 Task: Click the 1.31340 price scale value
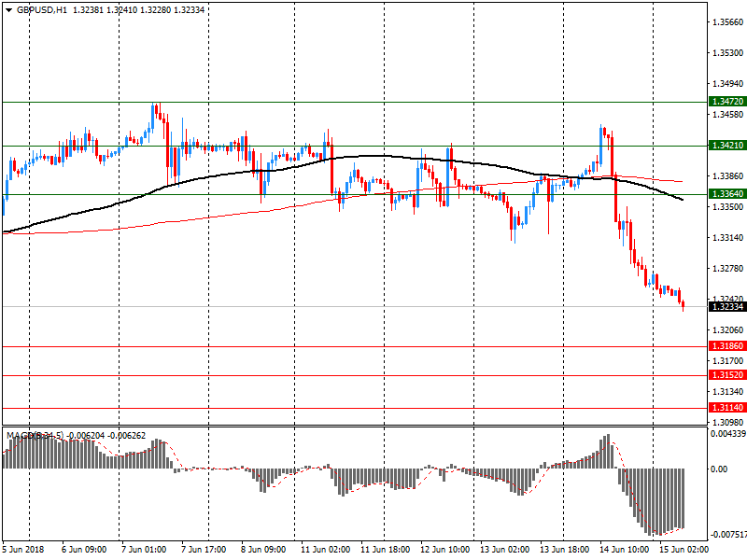(x=727, y=391)
